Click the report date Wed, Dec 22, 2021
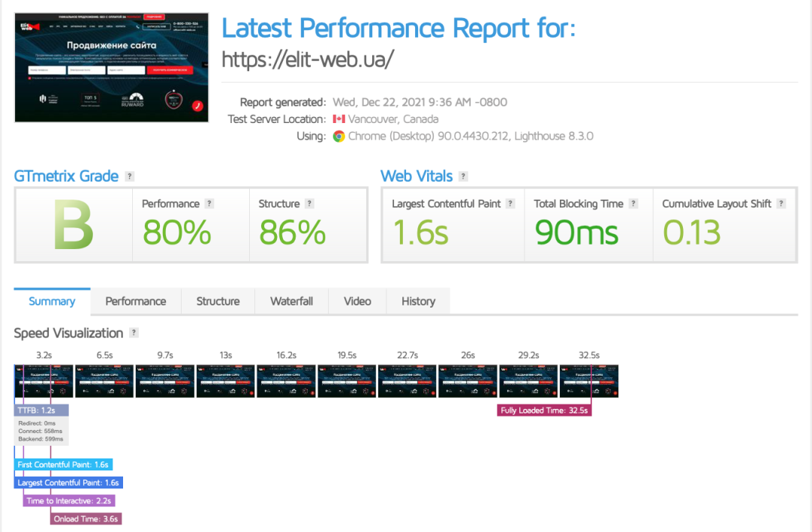The image size is (812, 532). pos(420,102)
